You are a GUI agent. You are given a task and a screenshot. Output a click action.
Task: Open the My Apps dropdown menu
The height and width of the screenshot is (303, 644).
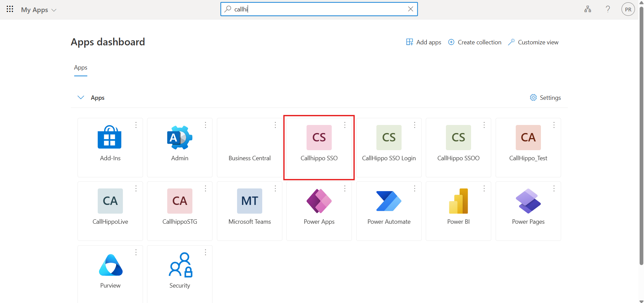point(39,10)
